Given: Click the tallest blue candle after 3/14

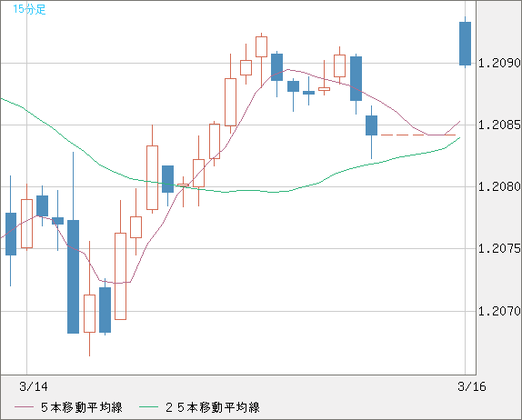Looking at the screenshot, I should pos(74,276).
